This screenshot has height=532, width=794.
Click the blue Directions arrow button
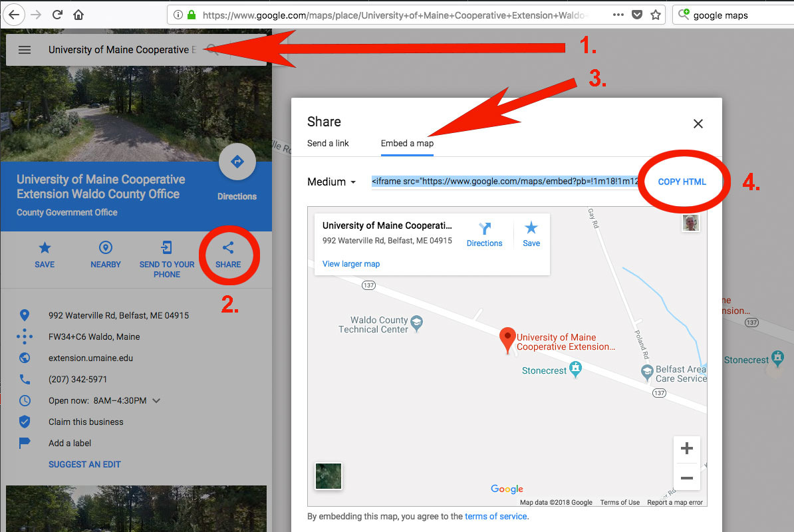click(237, 162)
